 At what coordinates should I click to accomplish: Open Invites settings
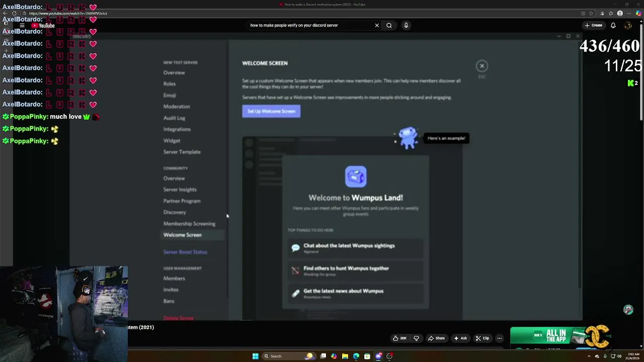tap(171, 290)
